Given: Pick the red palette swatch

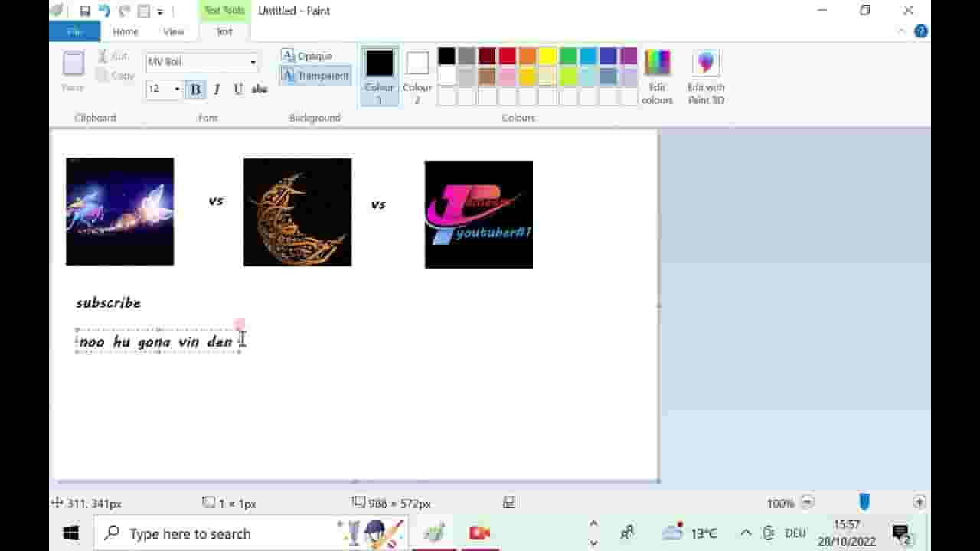Looking at the screenshot, I should tap(508, 57).
